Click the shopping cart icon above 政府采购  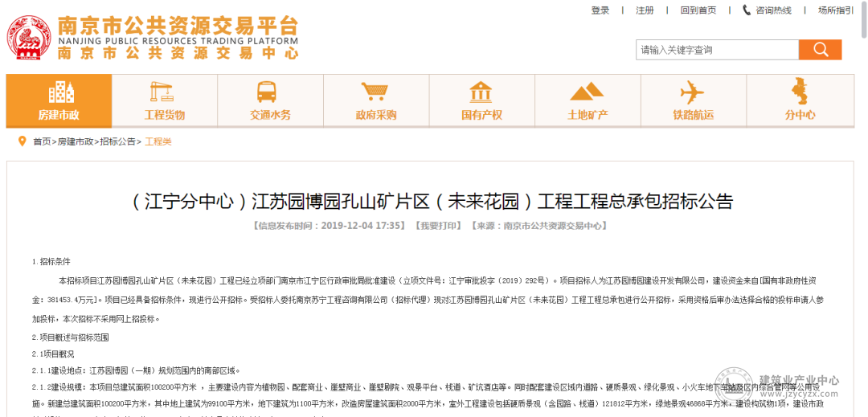pos(375,92)
